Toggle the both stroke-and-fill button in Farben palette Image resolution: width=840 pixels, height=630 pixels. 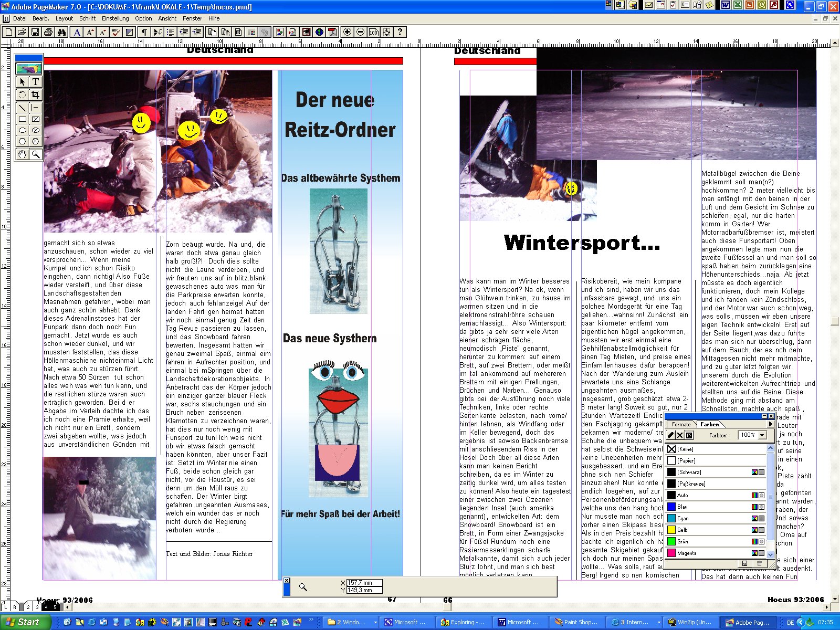point(689,435)
